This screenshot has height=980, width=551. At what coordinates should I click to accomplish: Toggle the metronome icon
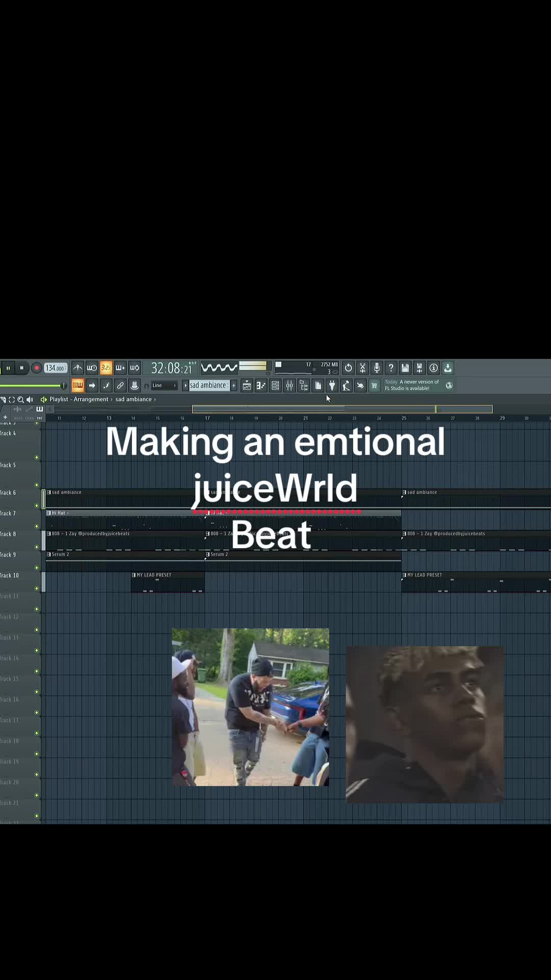coord(78,367)
